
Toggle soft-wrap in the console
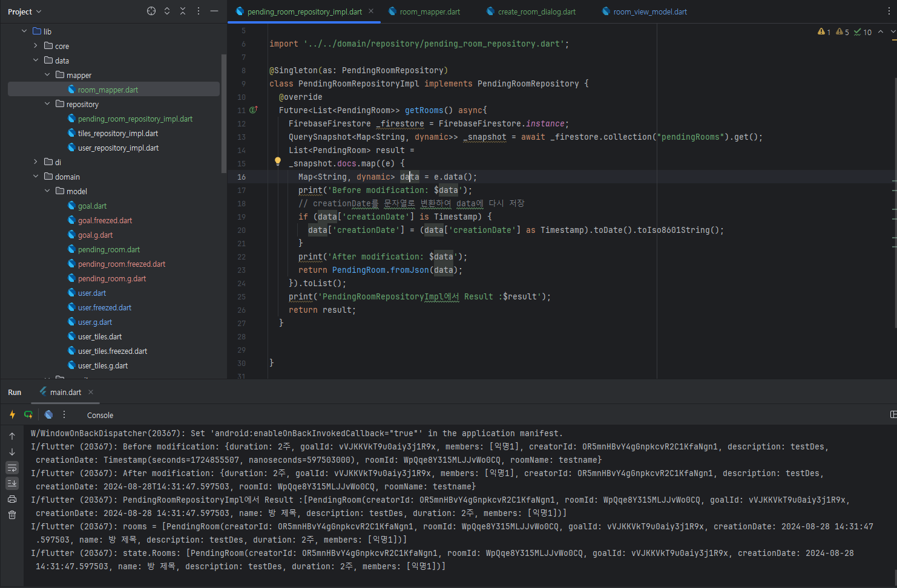point(12,468)
